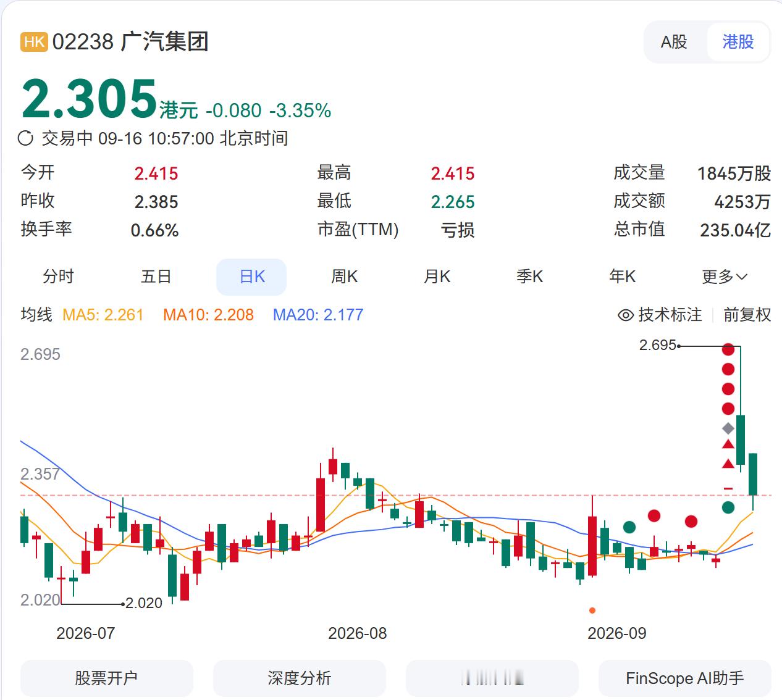782x700 pixels.
Task: Click the MA5 orange moving average label
Action: [x=103, y=315]
